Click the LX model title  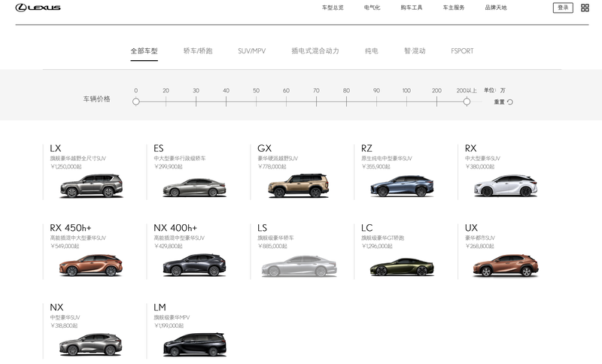[x=56, y=148]
